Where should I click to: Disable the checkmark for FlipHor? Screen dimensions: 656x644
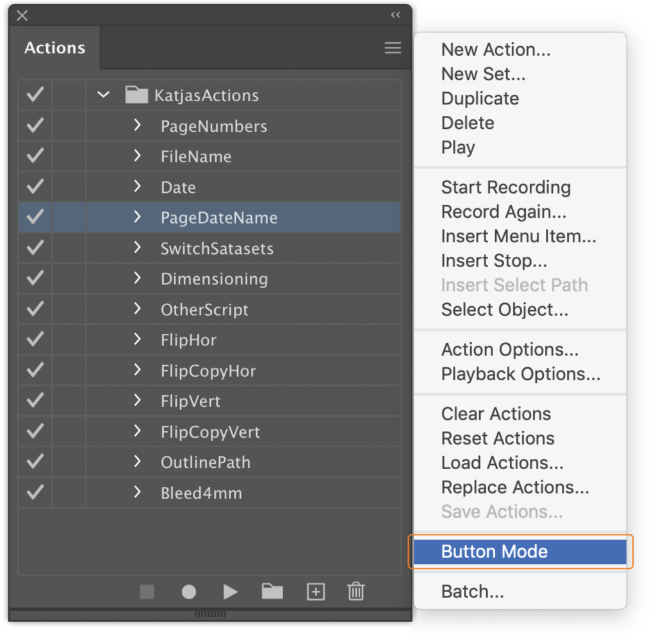[x=34, y=340]
